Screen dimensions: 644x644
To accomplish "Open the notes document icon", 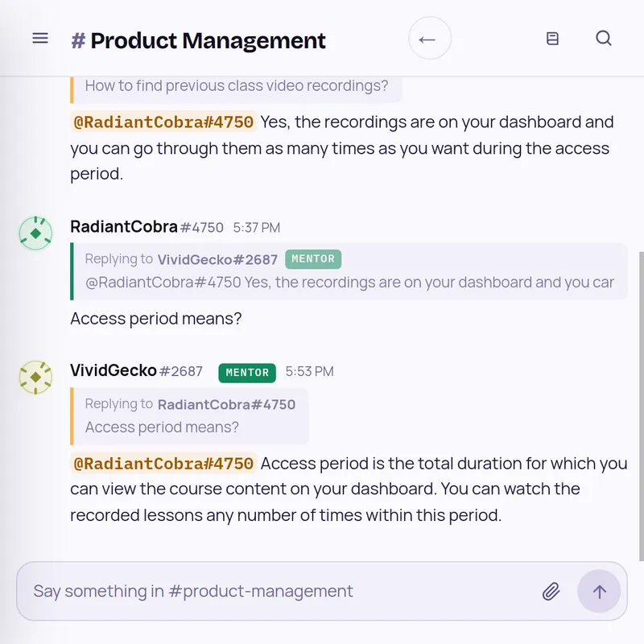I will point(552,39).
